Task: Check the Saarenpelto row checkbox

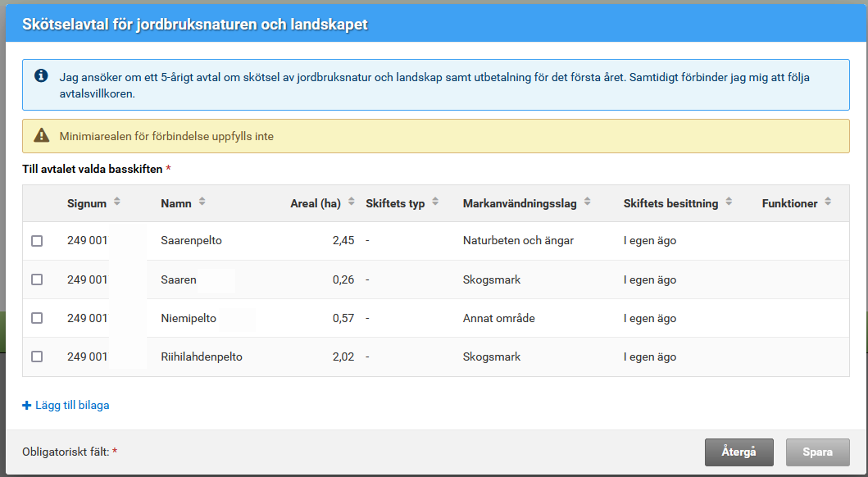Action: (x=37, y=241)
